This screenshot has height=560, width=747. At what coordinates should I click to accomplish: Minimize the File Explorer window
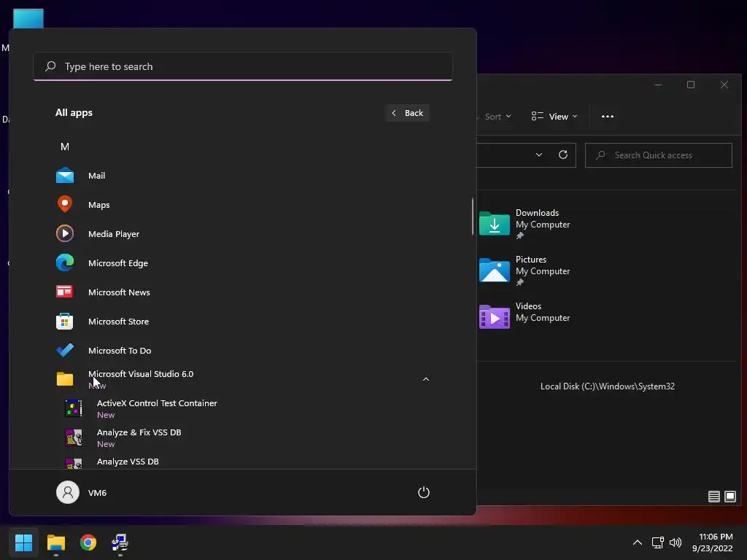coord(658,85)
